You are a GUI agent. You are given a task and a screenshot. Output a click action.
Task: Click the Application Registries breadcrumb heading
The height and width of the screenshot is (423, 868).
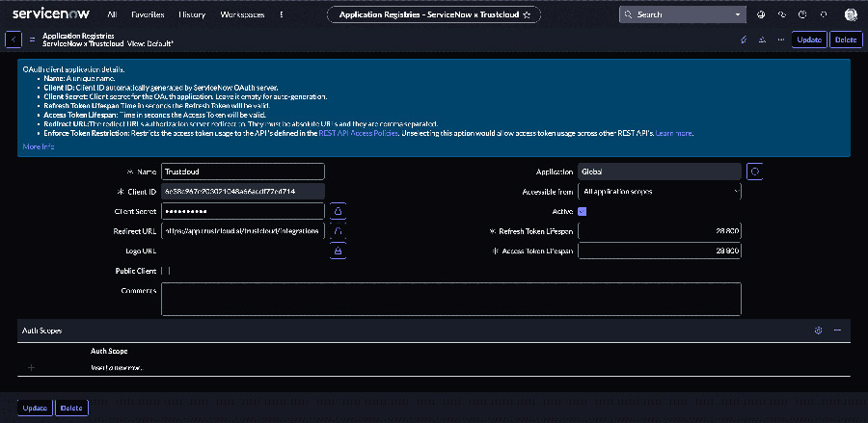click(x=79, y=36)
